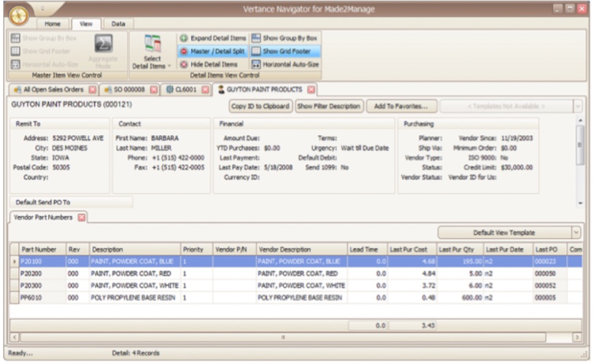Image resolution: width=594 pixels, height=364 pixels.
Task: Close the GUYTON PAINT PRODUCTS tab
Action: (311, 90)
